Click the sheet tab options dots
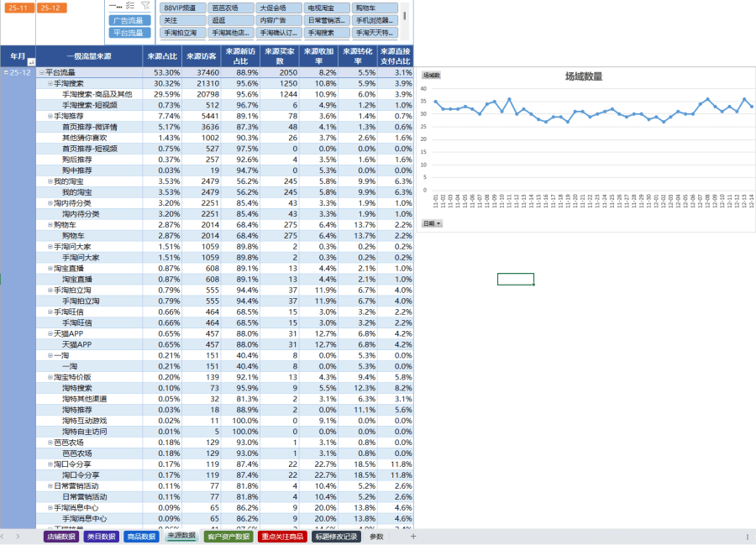 point(748,537)
